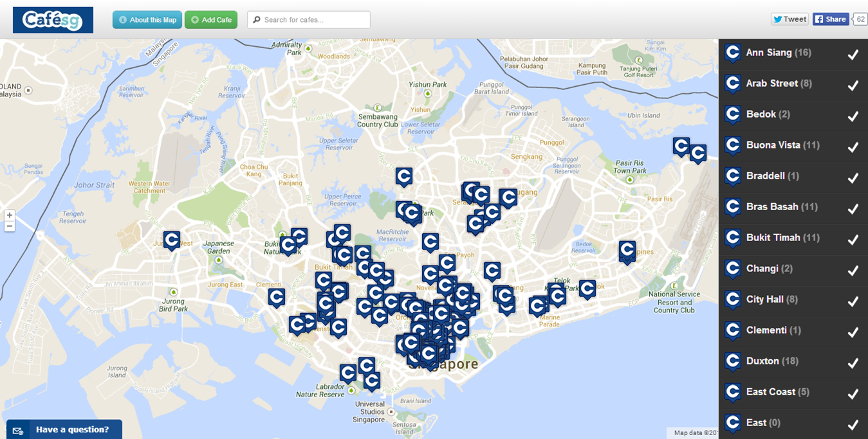
Task: Click the cafe icon beside Clementi
Action: point(732,331)
